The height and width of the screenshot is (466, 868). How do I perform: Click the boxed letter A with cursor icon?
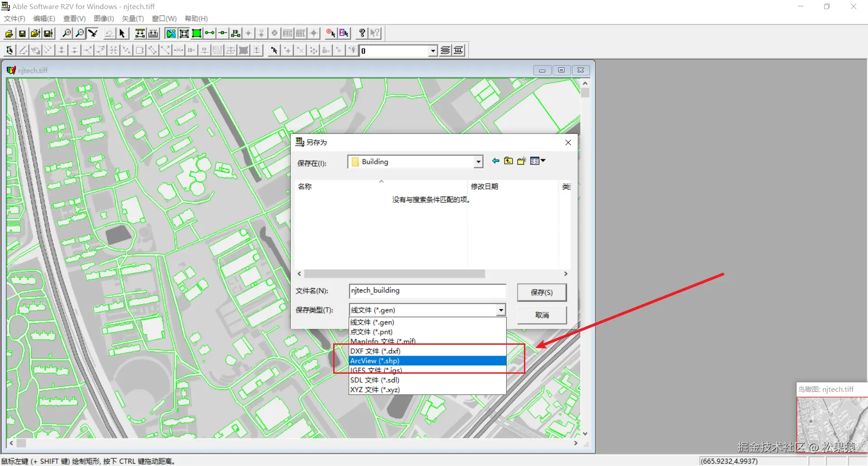344,33
